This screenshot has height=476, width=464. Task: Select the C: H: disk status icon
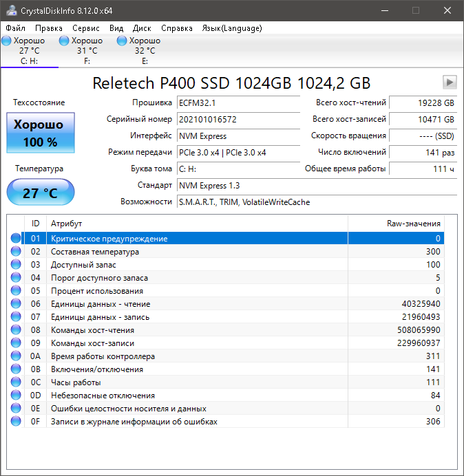pos(7,41)
